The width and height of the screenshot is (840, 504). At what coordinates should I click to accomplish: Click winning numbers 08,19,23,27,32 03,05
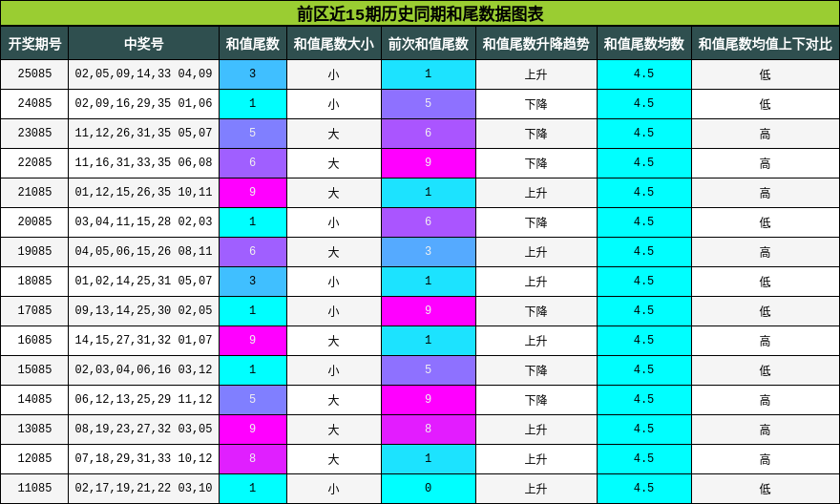click(x=143, y=429)
